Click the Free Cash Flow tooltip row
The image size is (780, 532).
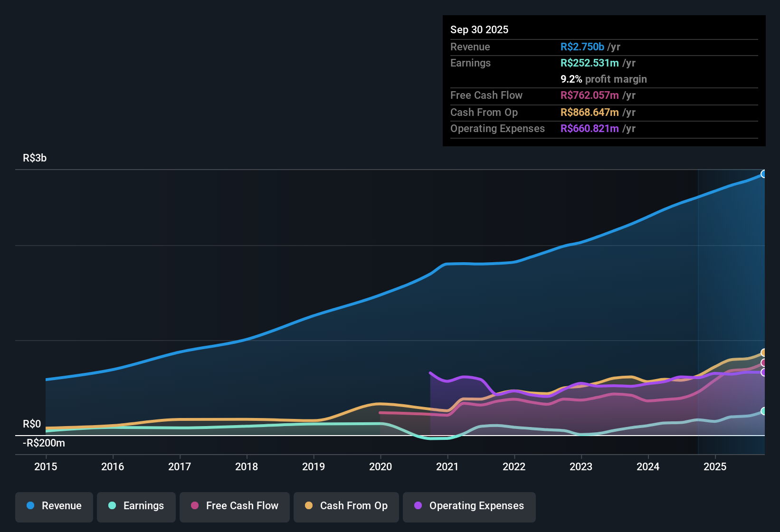(542, 95)
